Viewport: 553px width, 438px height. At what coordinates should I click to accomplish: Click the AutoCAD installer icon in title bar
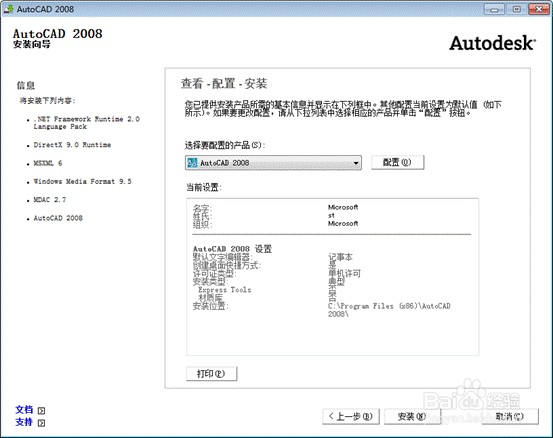(8, 8)
